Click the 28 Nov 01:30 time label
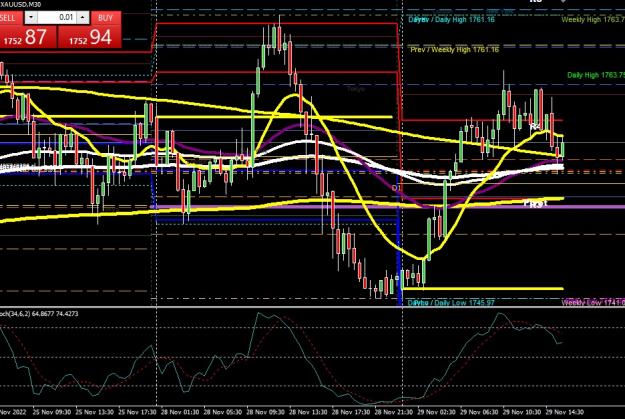The width and height of the screenshot is (625, 419). (x=180, y=412)
